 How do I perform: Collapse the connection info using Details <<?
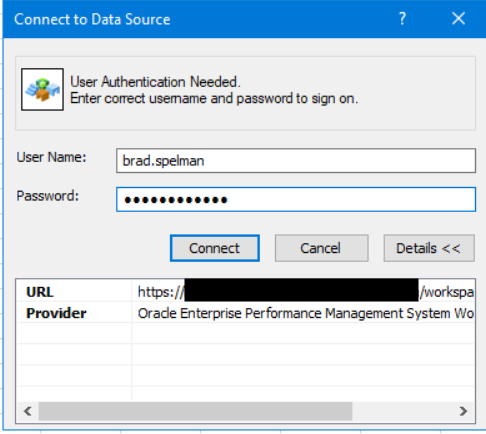coord(429,248)
